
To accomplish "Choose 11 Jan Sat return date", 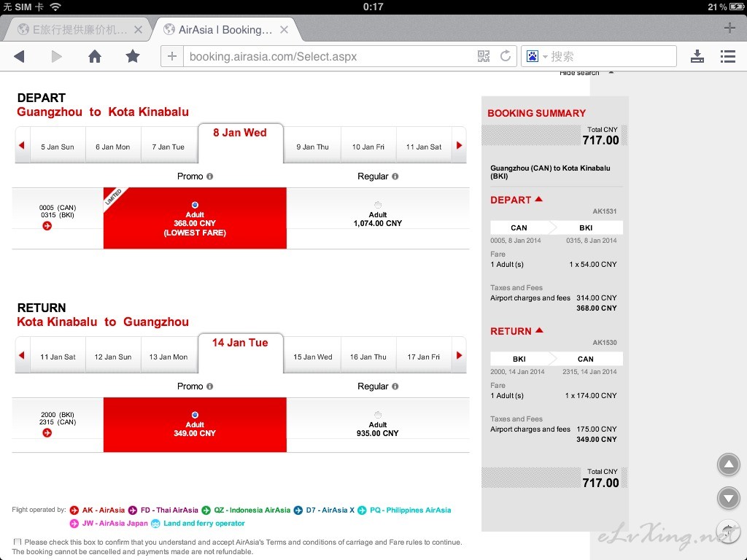I will click(x=58, y=357).
